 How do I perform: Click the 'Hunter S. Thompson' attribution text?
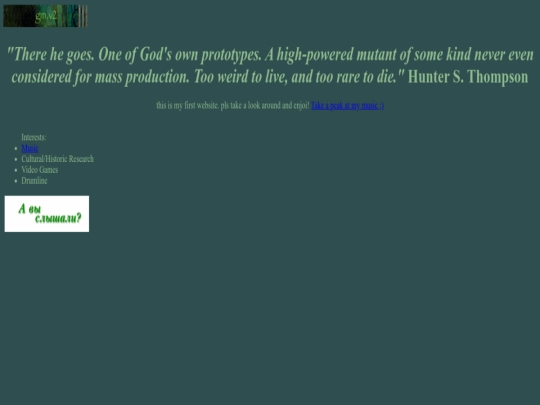468,77
